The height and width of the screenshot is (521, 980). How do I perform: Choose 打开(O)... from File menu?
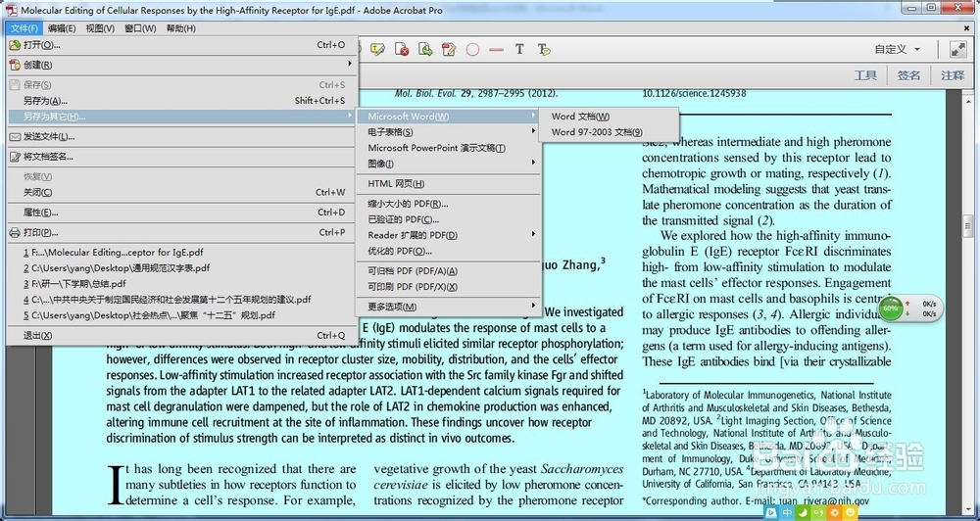[x=181, y=44]
